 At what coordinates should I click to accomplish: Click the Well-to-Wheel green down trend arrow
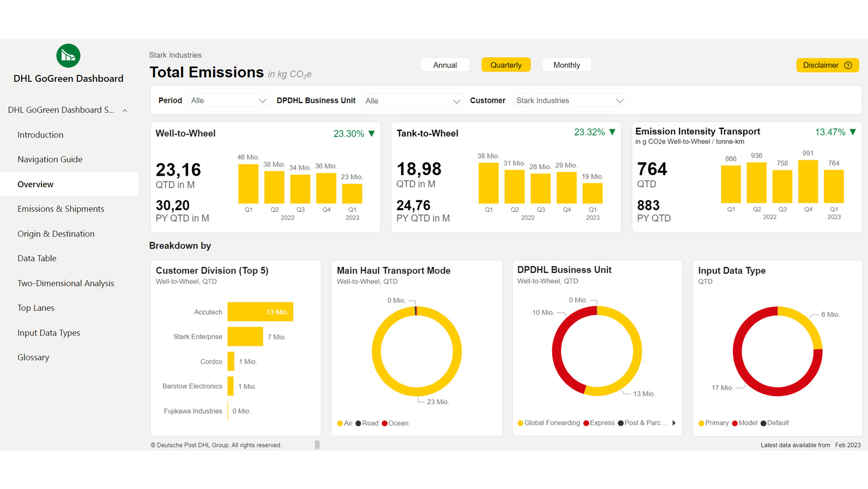372,134
